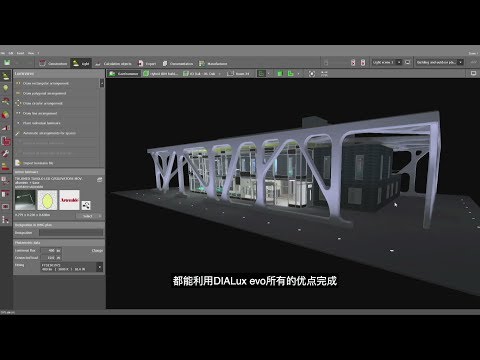Open the sidebar tool beside the luminaire thumbnails

6,194
